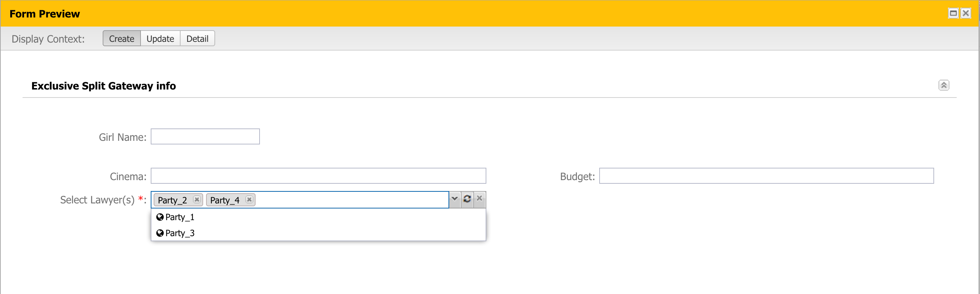Clear all selected lawyers

point(479,199)
